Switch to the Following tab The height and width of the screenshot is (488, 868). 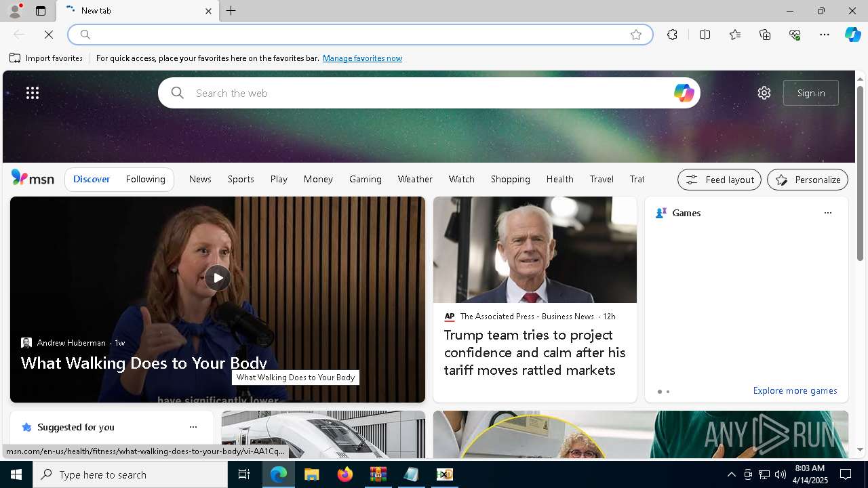click(x=145, y=179)
